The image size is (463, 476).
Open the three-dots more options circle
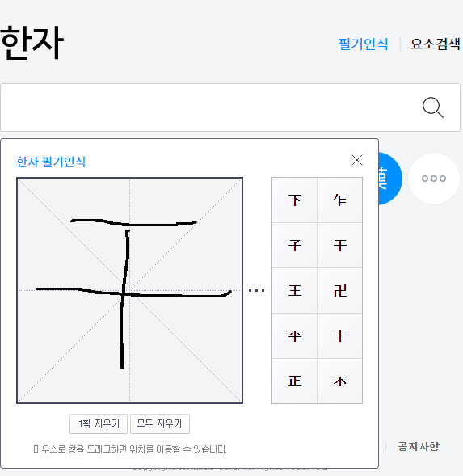(434, 179)
